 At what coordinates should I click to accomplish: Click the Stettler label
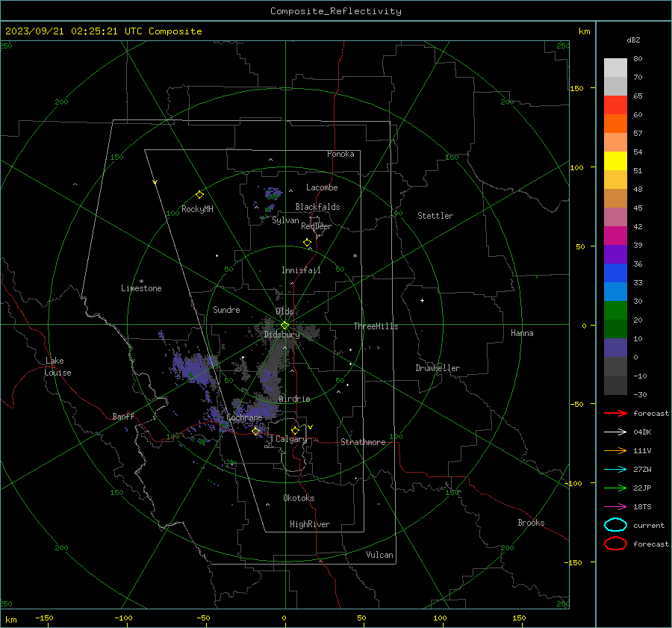435,216
